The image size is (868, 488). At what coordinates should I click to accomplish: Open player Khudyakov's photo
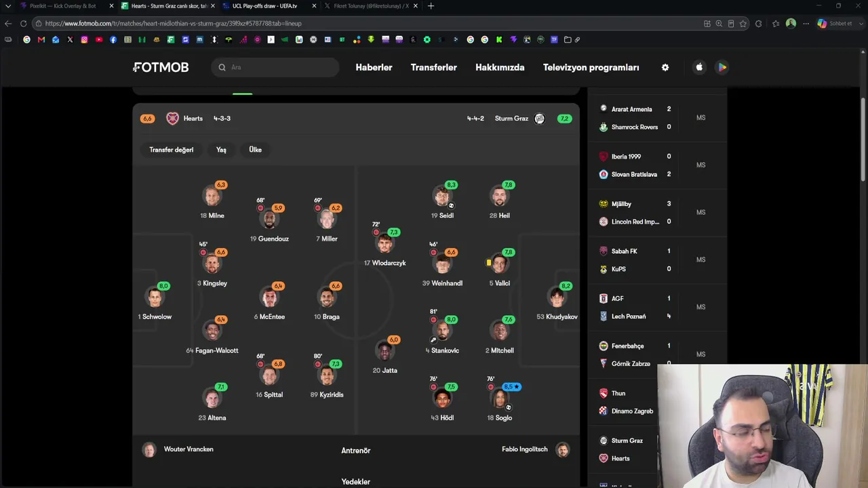click(557, 297)
